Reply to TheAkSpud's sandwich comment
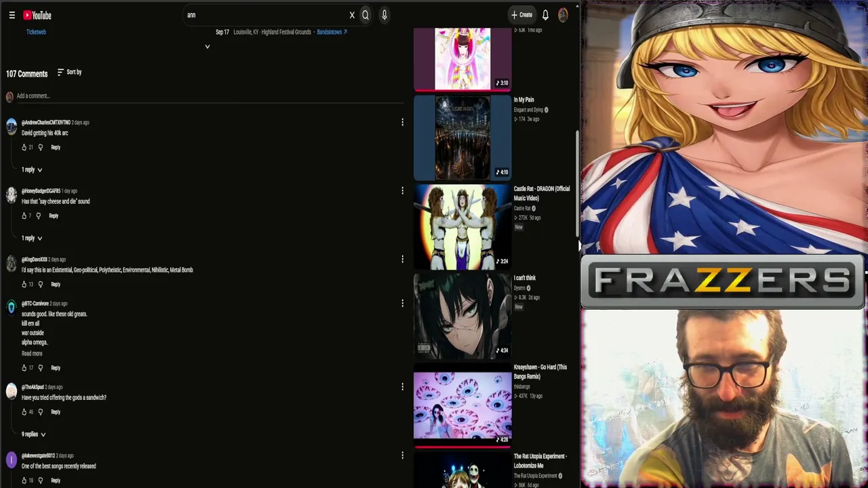The height and width of the screenshot is (488, 868). point(56,412)
